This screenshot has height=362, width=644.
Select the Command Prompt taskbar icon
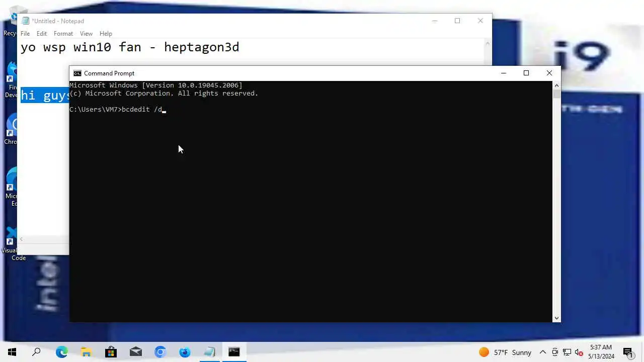(x=234, y=352)
